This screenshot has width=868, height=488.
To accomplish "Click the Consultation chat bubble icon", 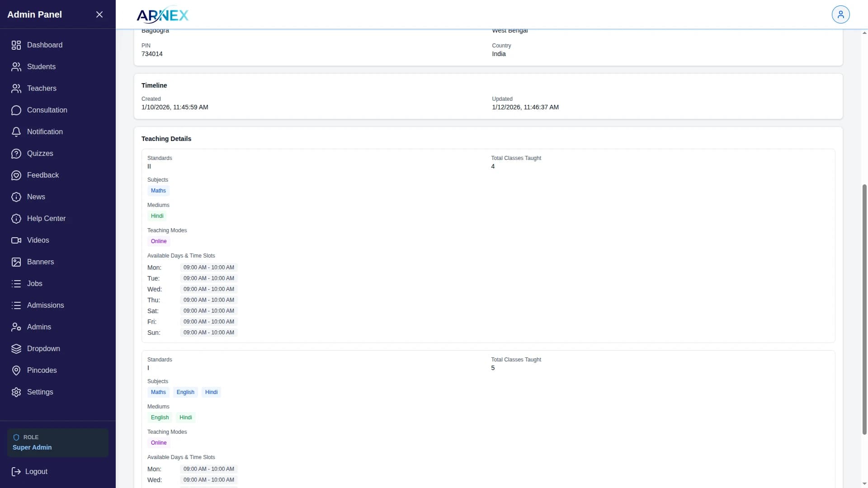I will [x=16, y=110].
